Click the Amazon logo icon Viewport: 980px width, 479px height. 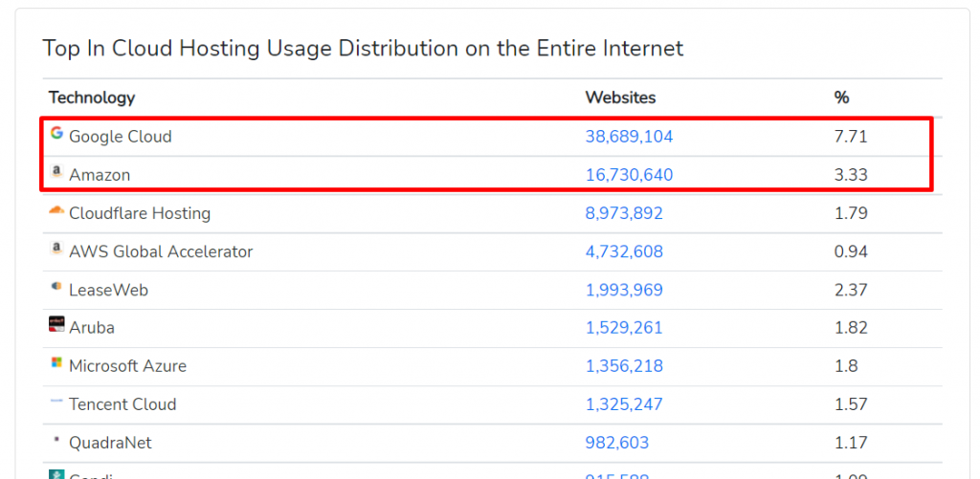(56, 173)
